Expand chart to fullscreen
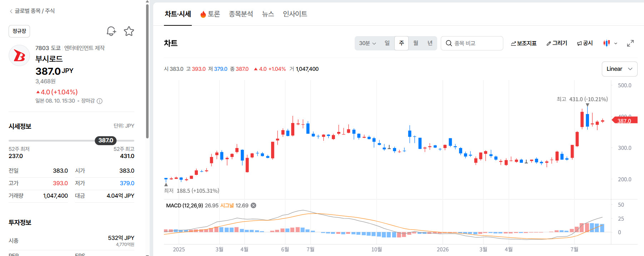The height and width of the screenshot is (256, 644). pyautogui.click(x=630, y=43)
